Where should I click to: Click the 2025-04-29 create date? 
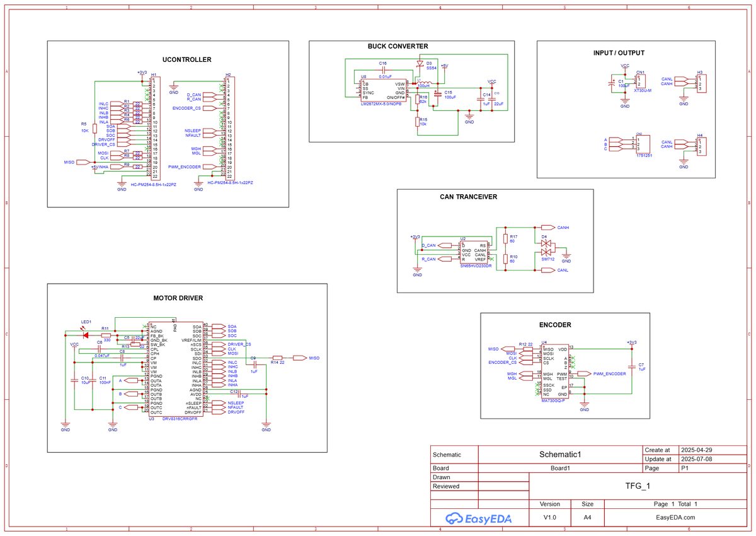697,450
